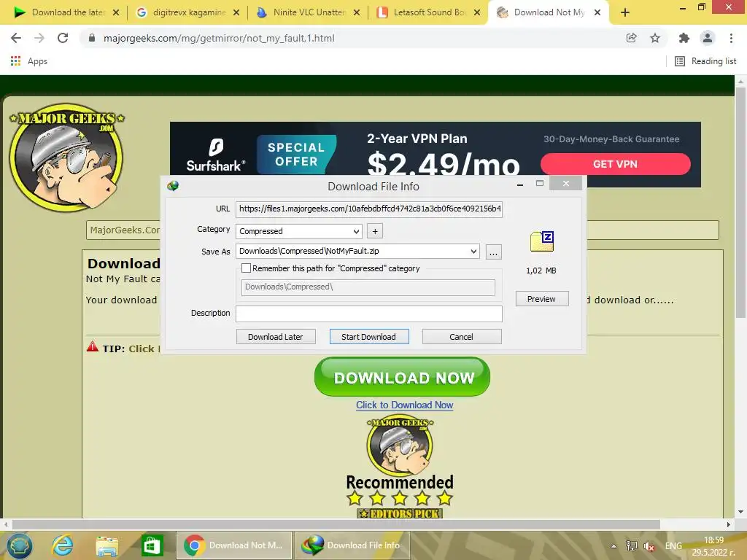Click the Preview button
The image size is (747, 560).
(x=542, y=298)
